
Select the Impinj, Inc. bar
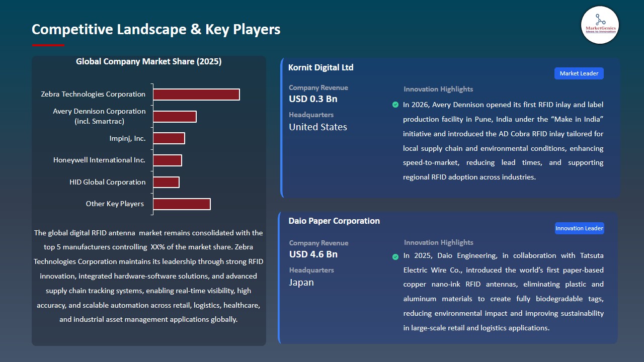(169, 138)
